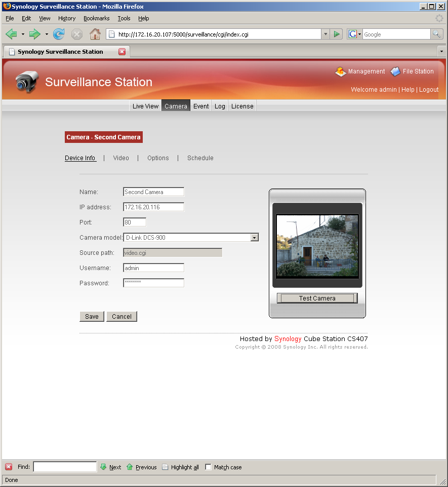Switch to the License tab
This screenshot has height=487, width=448.
242,106
